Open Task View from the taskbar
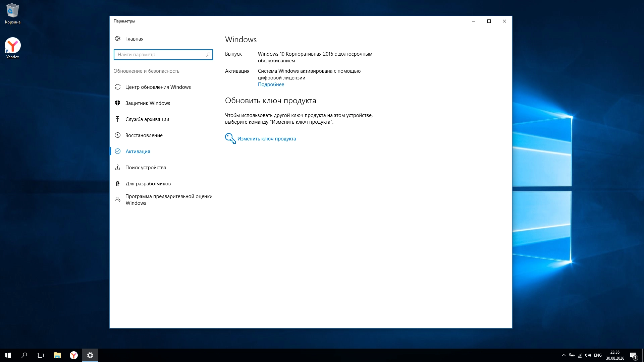644x362 pixels. pyautogui.click(x=40, y=355)
